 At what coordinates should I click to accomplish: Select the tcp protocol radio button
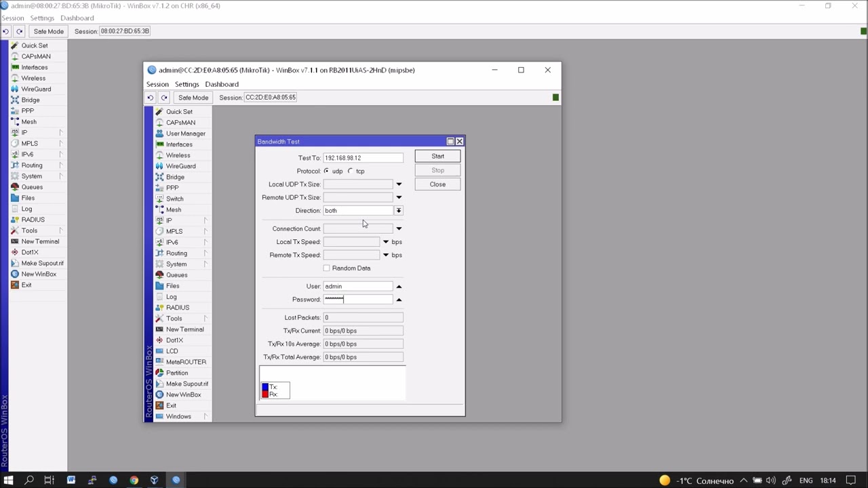click(351, 171)
